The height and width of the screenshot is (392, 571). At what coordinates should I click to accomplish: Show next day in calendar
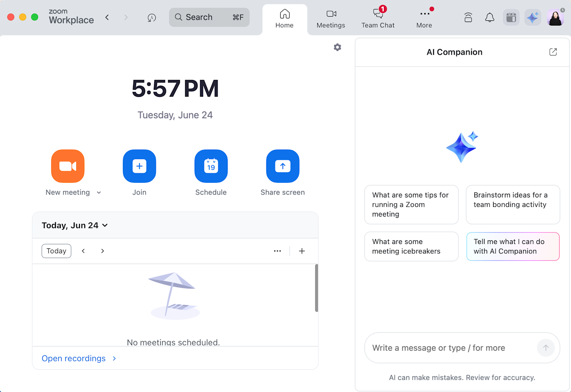(x=102, y=251)
